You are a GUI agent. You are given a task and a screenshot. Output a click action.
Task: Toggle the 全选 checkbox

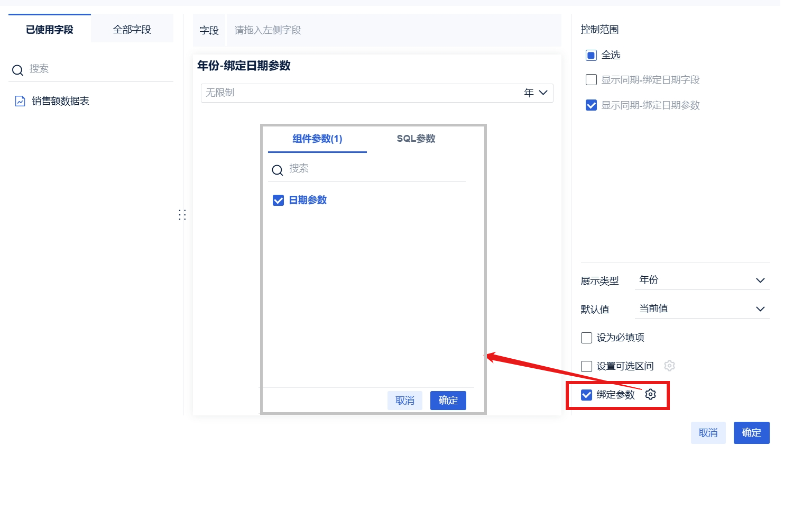tap(591, 55)
